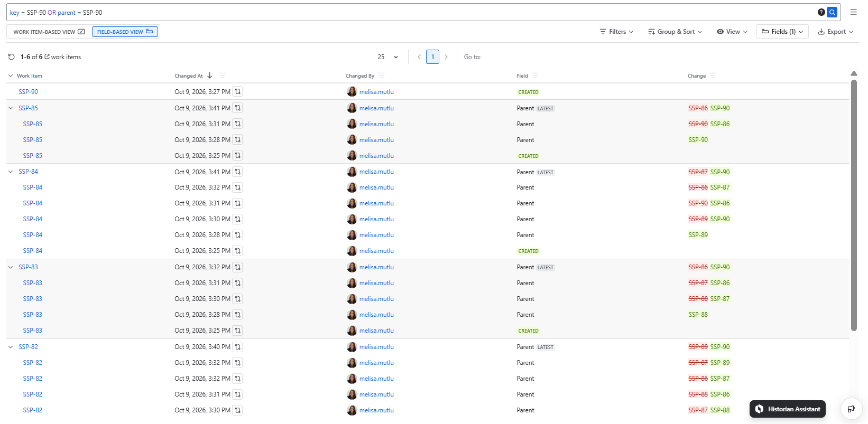Viewport: 868px width, 424px height.
Task: Filter the Changed At column
Action: [222, 76]
